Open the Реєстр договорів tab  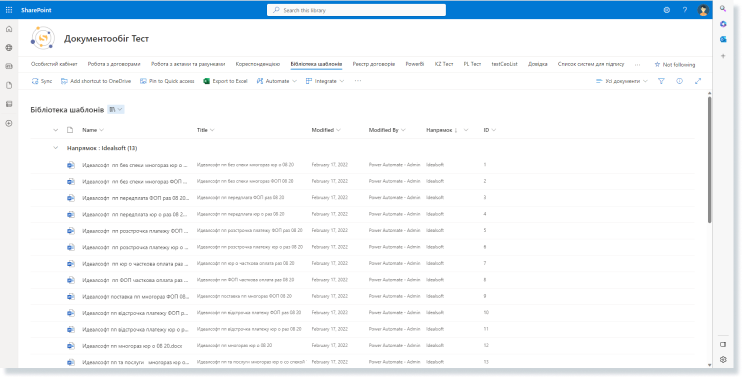click(374, 64)
